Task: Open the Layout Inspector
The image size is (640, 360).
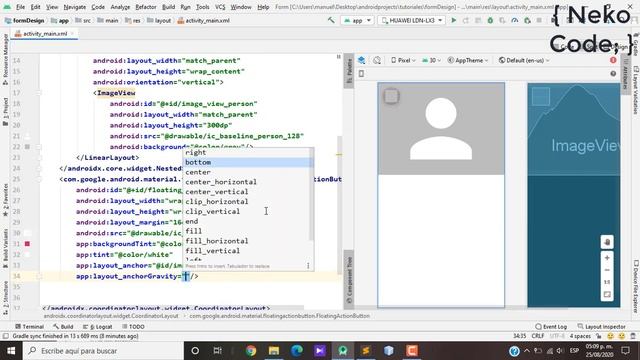Action: pyautogui.click(x=601, y=327)
